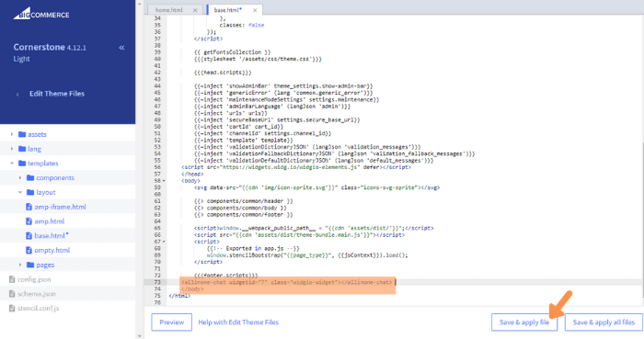Select the components folder icon
This screenshot has height=339, width=644.
click(x=30, y=177)
